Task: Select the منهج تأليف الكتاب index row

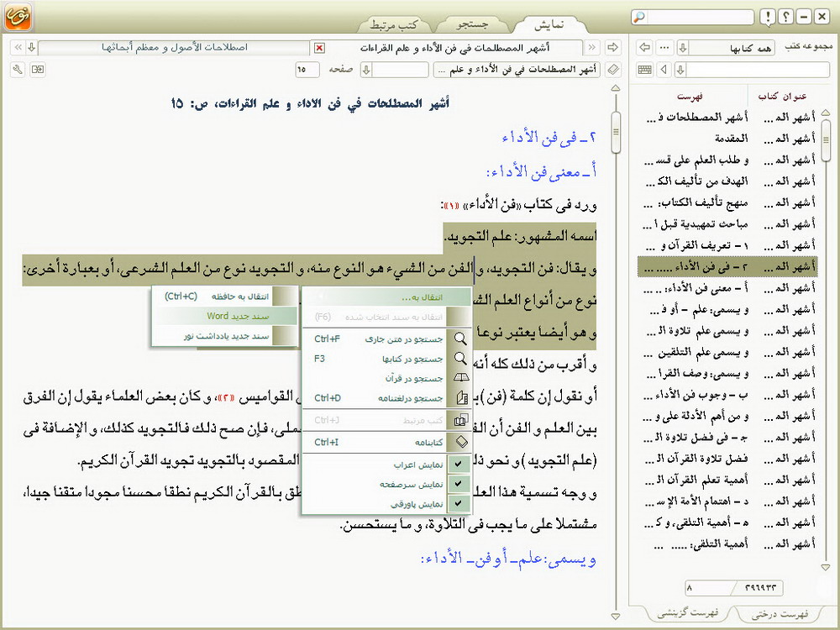Action: (x=727, y=202)
